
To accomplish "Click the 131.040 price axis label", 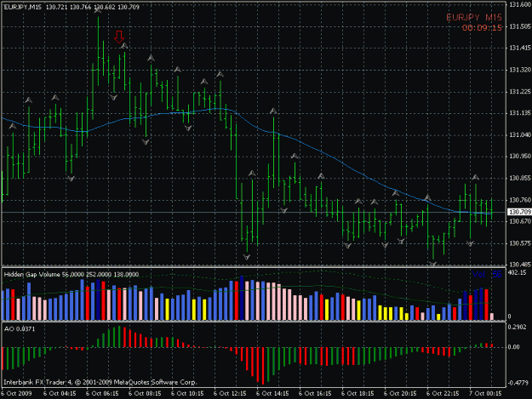I will click(520, 135).
